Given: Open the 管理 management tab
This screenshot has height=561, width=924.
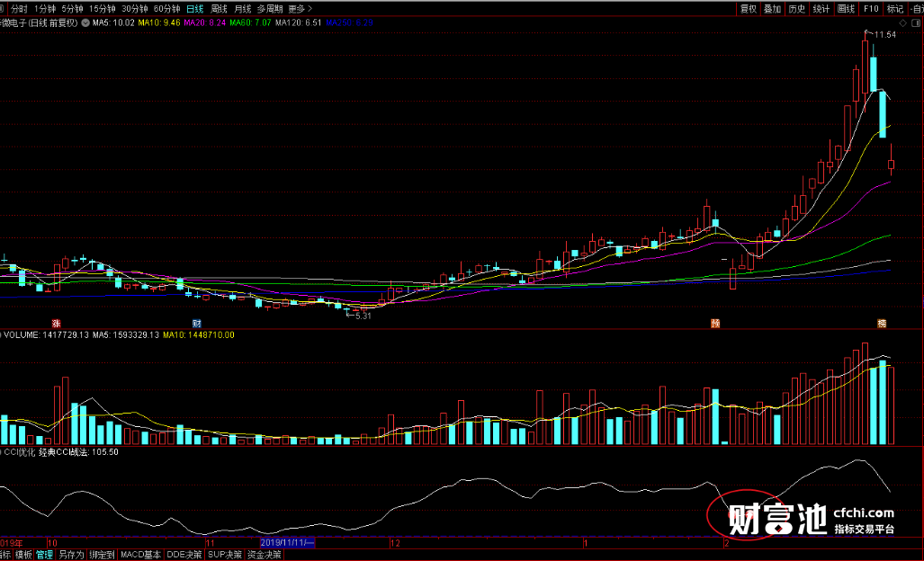Looking at the screenshot, I should pos(44,555).
